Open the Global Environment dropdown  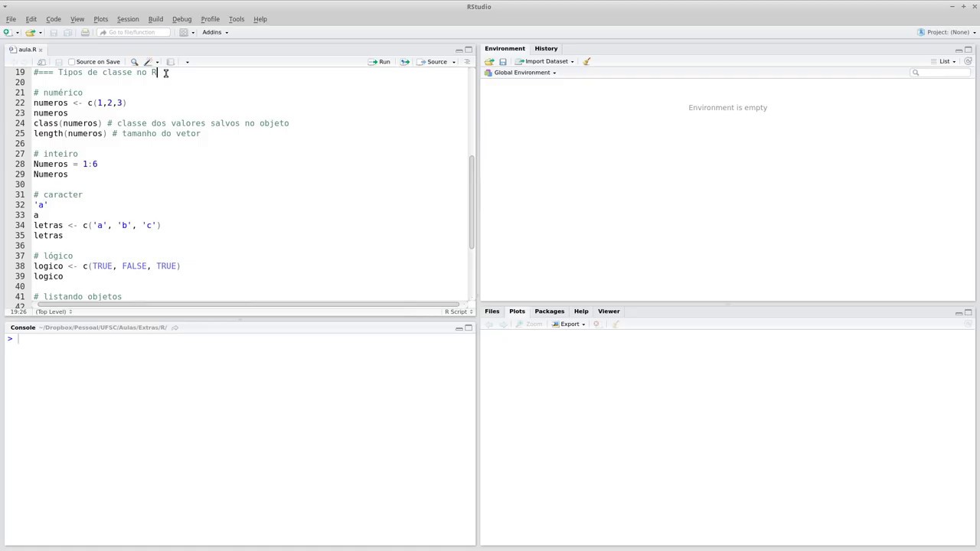pyautogui.click(x=521, y=73)
